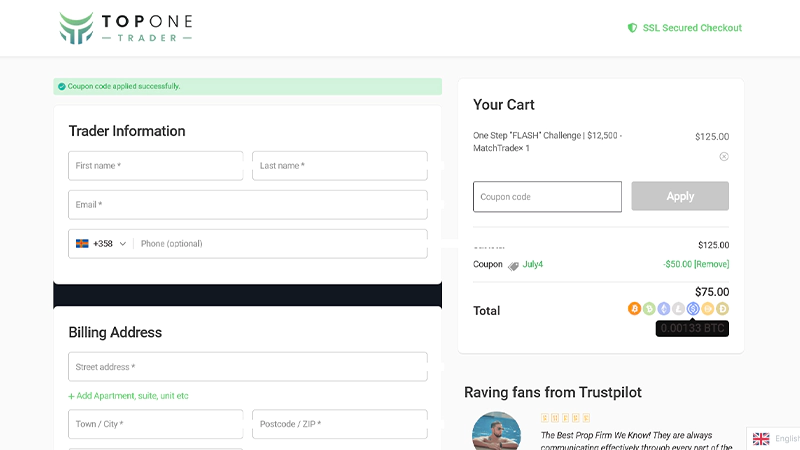Select the Ethereum currency icon
800x450 pixels.
point(663,309)
